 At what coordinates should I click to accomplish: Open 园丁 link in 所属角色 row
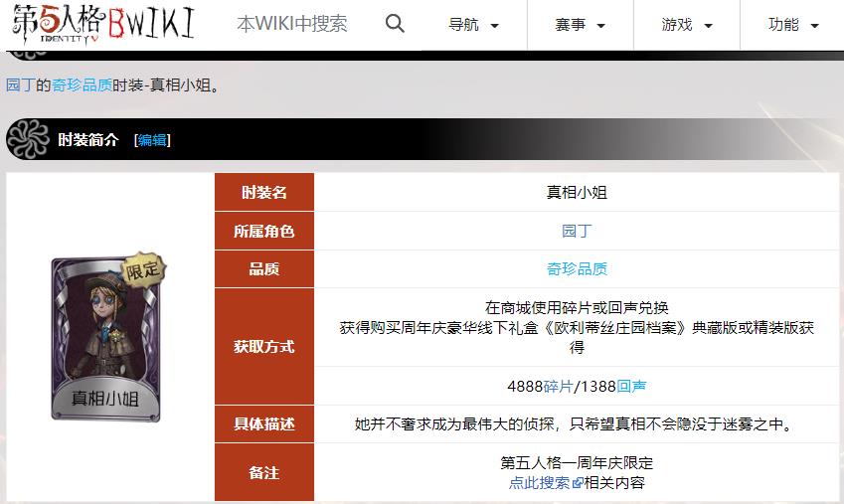pyautogui.click(x=577, y=231)
